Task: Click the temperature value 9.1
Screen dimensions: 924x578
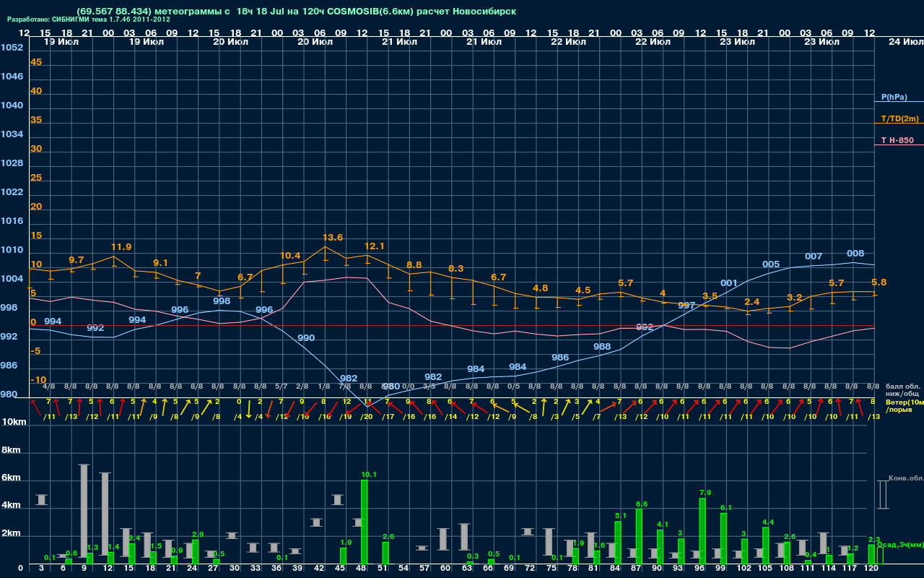Action: (160, 262)
